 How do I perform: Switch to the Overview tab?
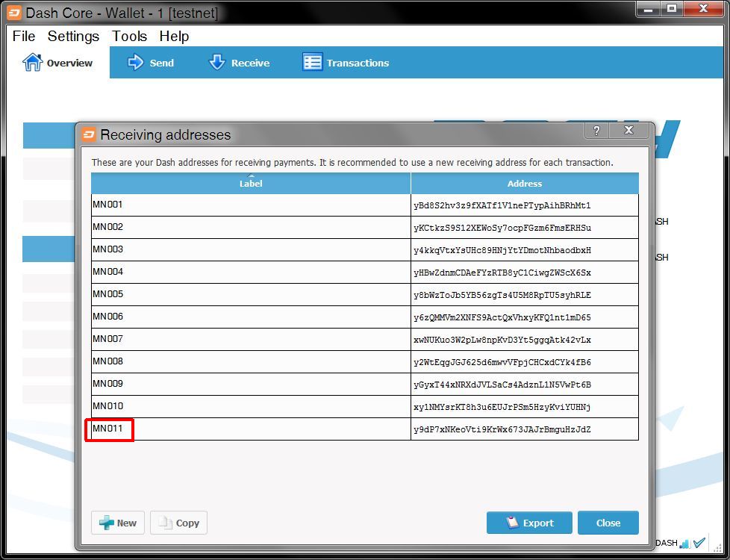pos(57,63)
